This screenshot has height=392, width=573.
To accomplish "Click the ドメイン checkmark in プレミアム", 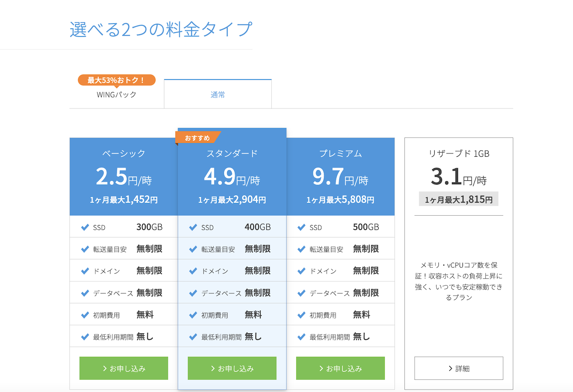I will click(302, 271).
